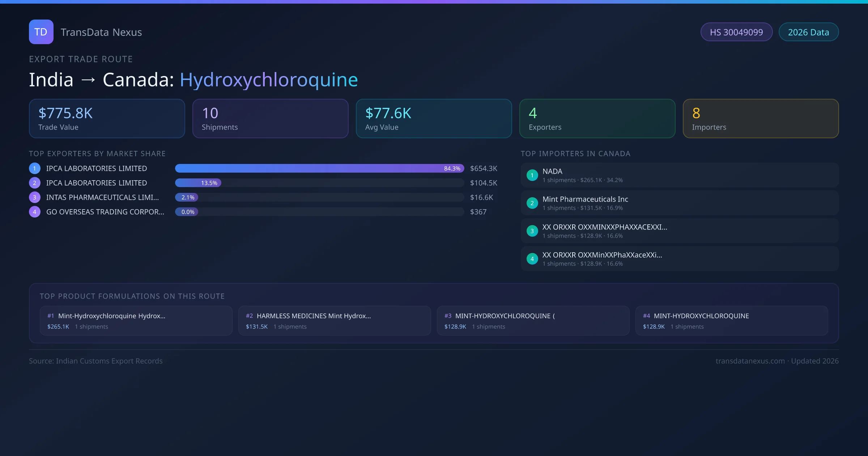
Task: Click badge 3 next to XX ORXXR importer
Action: click(532, 231)
